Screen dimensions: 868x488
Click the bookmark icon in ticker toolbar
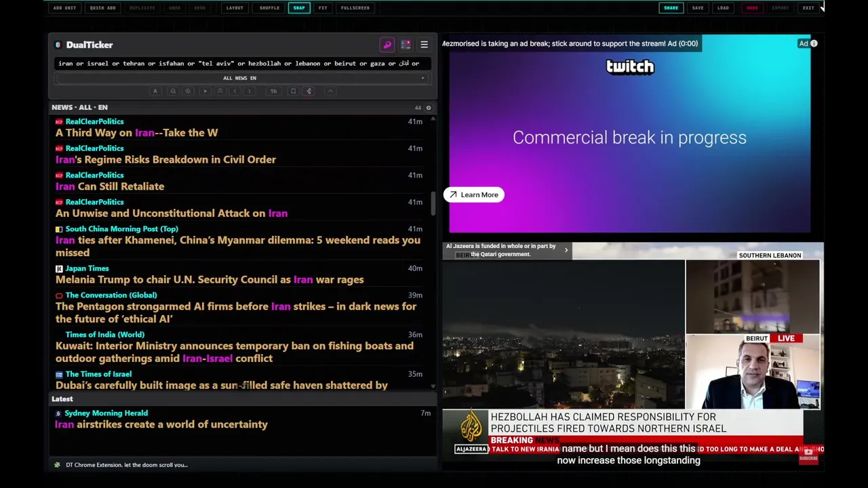click(x=293, y=91)
